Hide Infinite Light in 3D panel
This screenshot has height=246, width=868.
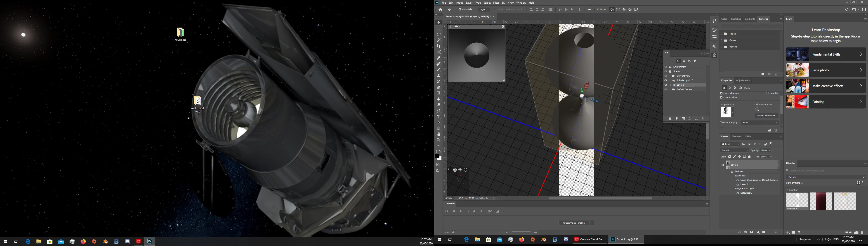(665, 80)
